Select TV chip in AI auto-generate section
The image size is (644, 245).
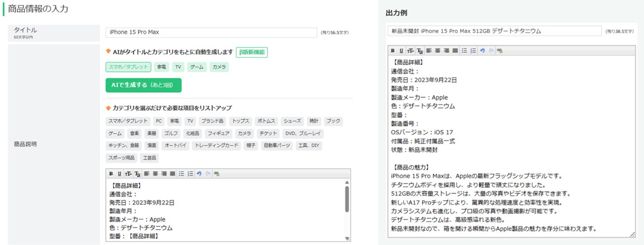[x=178, y=67]
